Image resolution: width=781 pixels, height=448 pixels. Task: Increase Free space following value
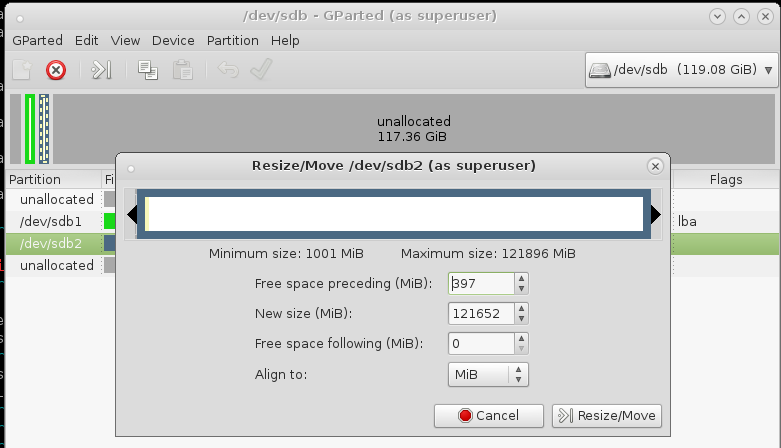[521, 338]
